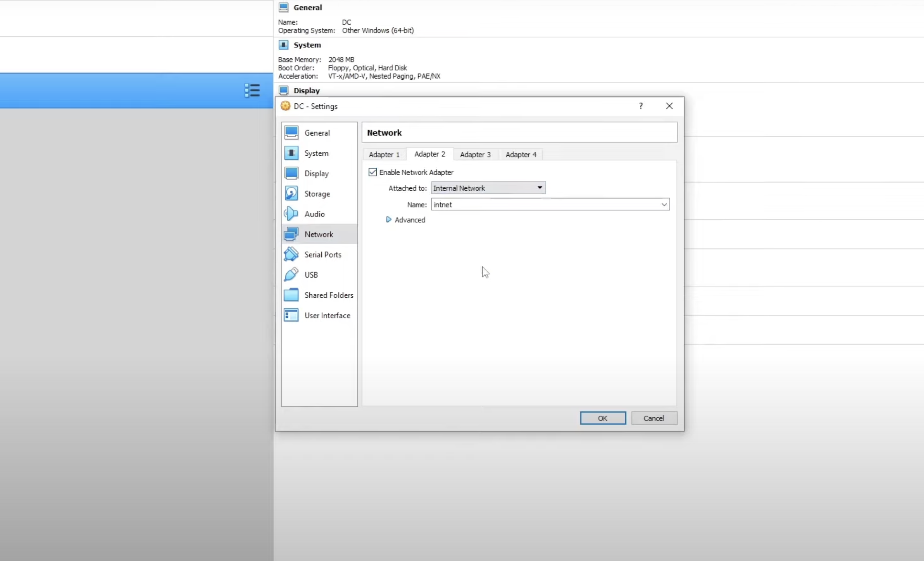Image resolution: width=924 pixels, height=561 pixels.
Task: Go to the Storage settings icon
Action: coord(291,194)
